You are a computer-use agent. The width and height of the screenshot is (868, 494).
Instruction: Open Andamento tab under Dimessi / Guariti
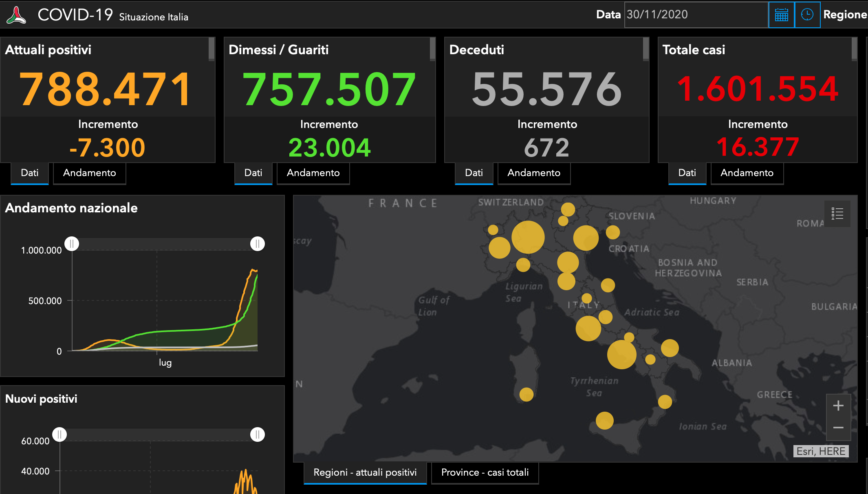[313, 173]
